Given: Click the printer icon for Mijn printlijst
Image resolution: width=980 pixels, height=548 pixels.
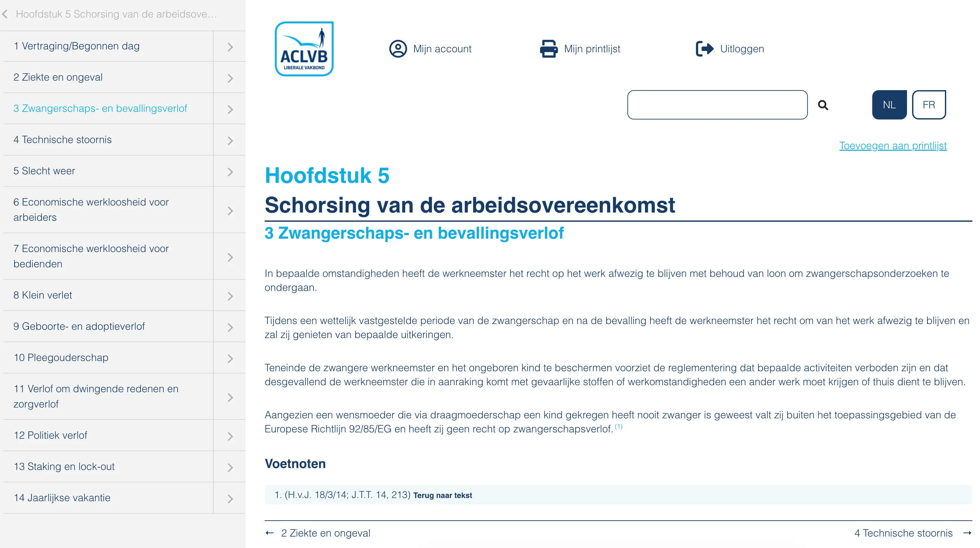Looking at the screenshot, I should 549,49.
